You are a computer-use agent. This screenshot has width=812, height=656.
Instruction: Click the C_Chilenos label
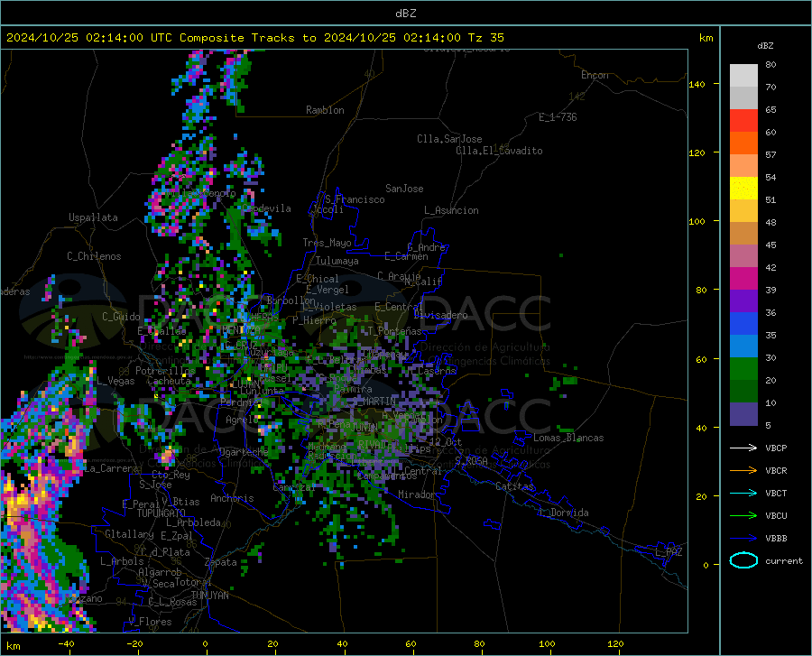pos(94,256)
